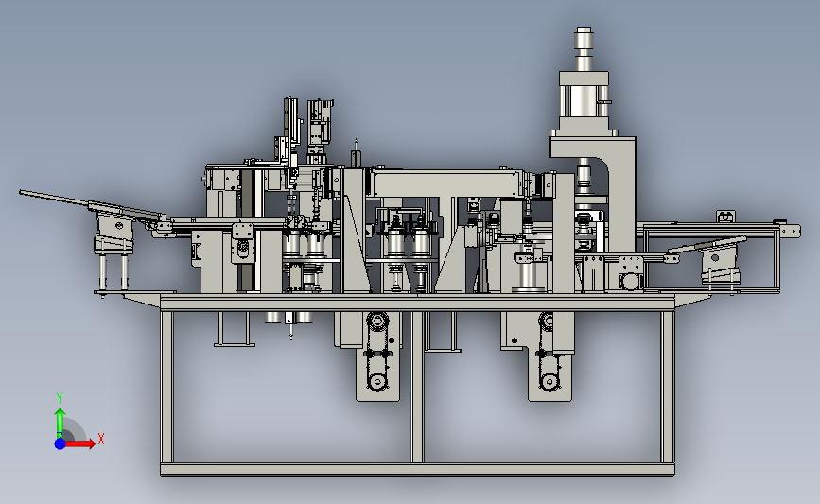Select the bottom rail of the base frame
820x504 pixels.
click(x=417, y=469)
